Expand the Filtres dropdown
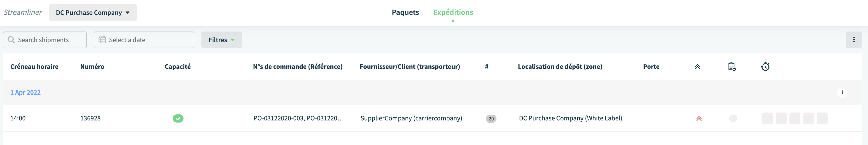 pos(221,40)
